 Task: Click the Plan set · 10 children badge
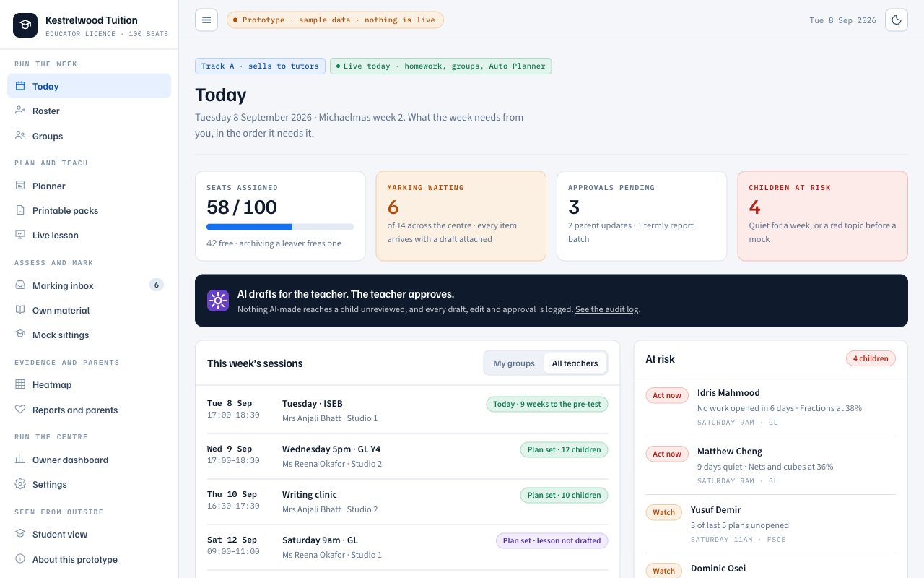(x=564, y=495)
